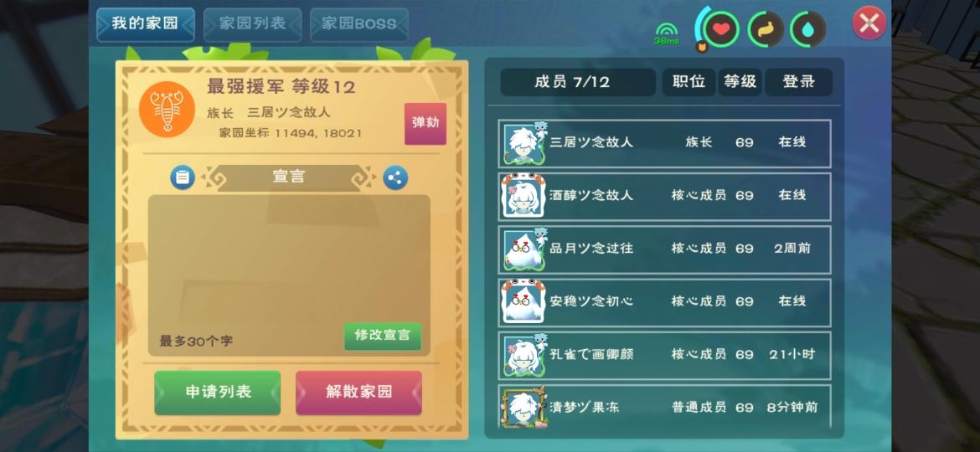This screenshot has width=980, height=452.
Task: Click the orange lobster clan emblem
Action: pyautogui.click(x=167, y=110)
